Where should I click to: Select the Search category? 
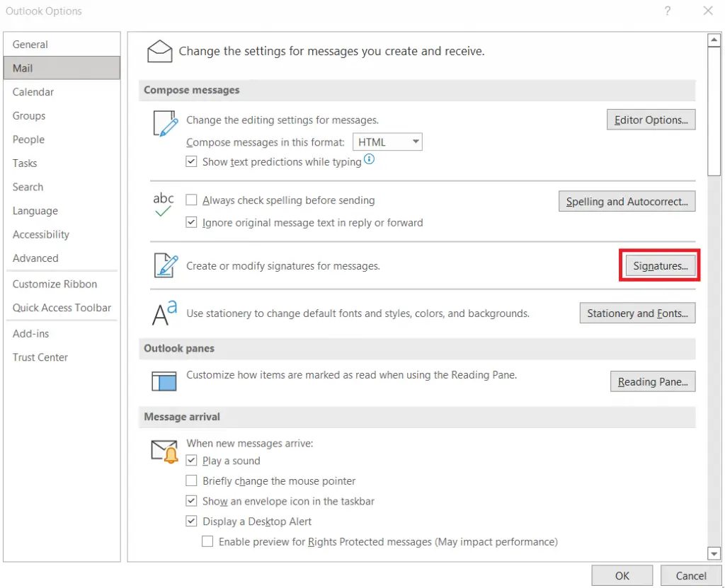click(x=62, y=187)
